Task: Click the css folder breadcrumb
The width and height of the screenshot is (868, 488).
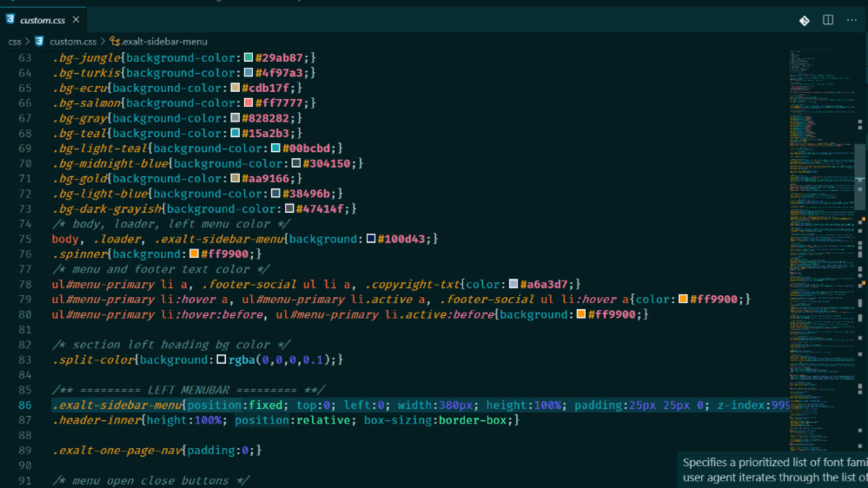Action: 14,41
